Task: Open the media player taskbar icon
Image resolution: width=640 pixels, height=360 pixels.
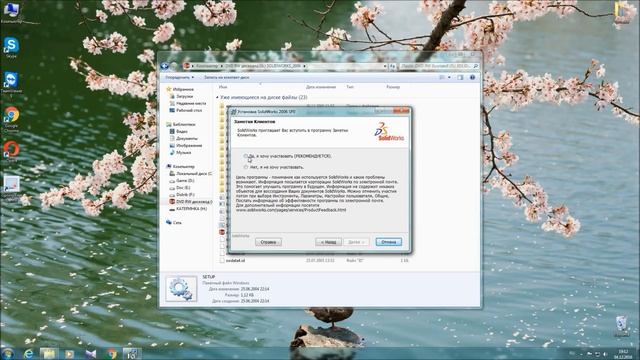Action: (x=70, y=353)
